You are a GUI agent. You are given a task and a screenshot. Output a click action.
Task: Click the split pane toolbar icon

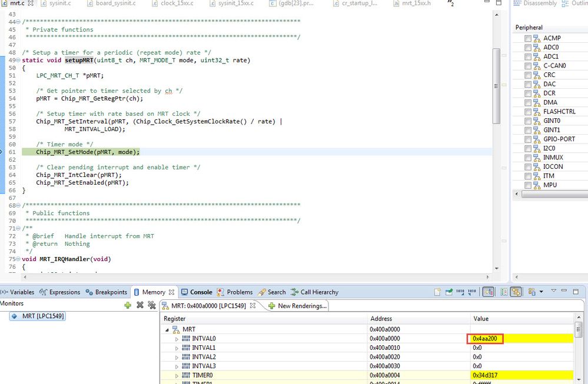point(504,292)
